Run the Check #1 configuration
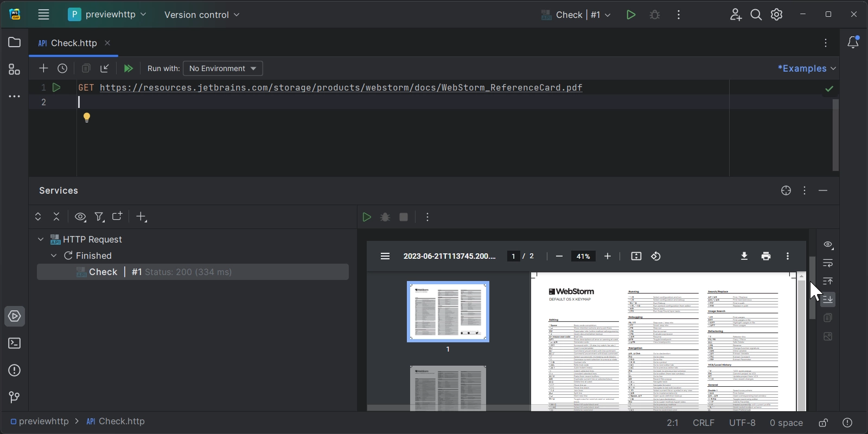The width and height of the screenshot is (868, 434). pyautogui.click(x=630, y=15)
